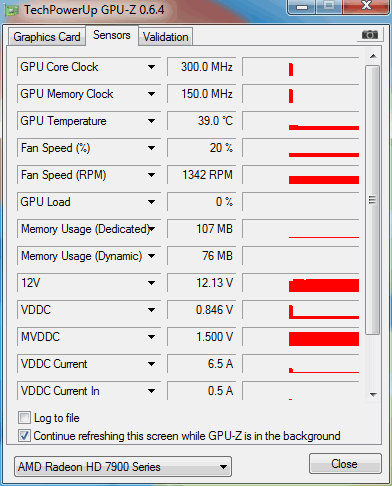This screenshot has height=486, width=392.
Task: Click scrollbar down arrow in sensors list
Action: [x=373, y=394]
